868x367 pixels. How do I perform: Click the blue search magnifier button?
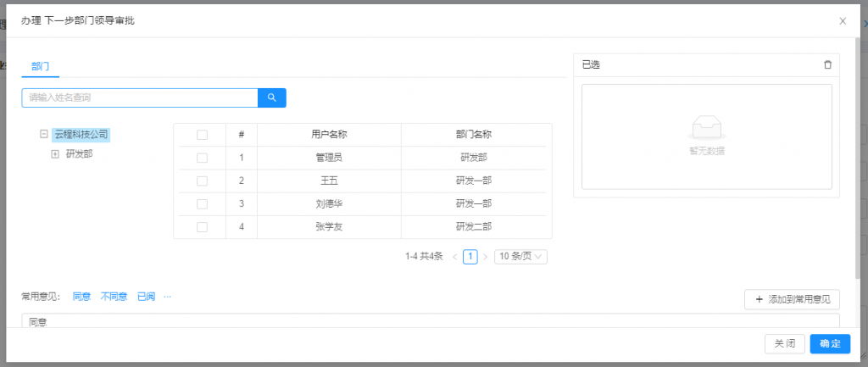(x=272, y=97)
